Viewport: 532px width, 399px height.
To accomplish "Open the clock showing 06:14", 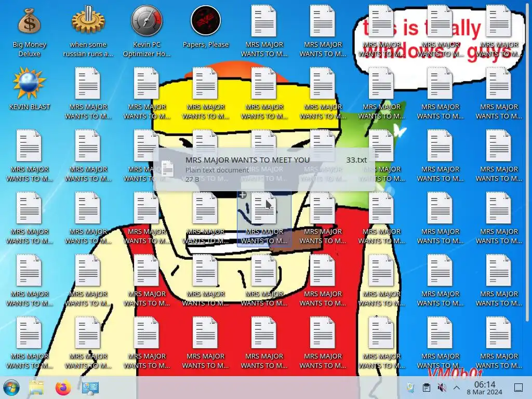I will [485, 388].
